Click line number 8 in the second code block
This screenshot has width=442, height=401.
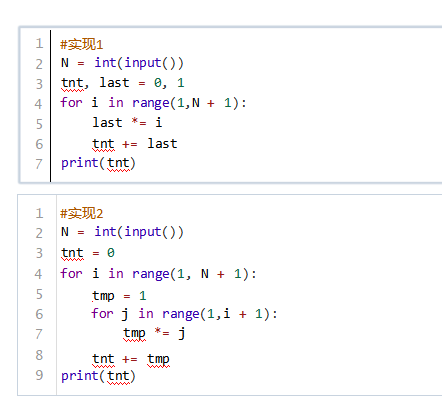point(39,355)
